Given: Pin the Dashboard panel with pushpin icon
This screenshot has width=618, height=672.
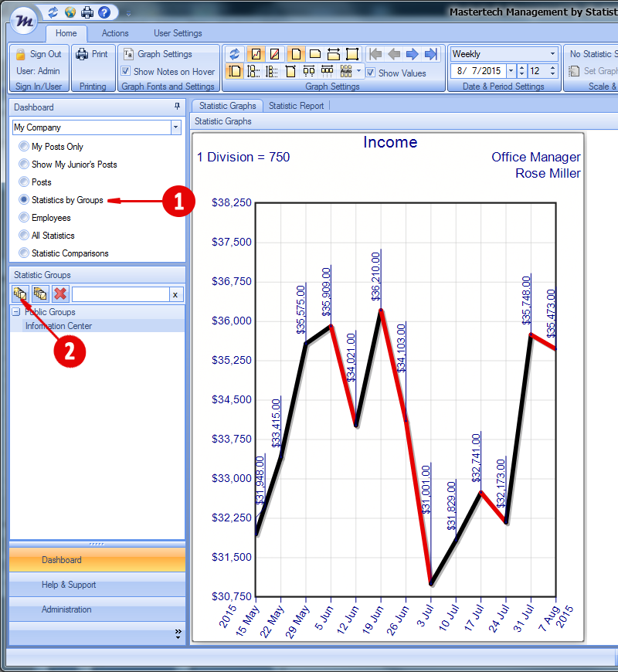Looking at the screenshot, I should (177, 107).
